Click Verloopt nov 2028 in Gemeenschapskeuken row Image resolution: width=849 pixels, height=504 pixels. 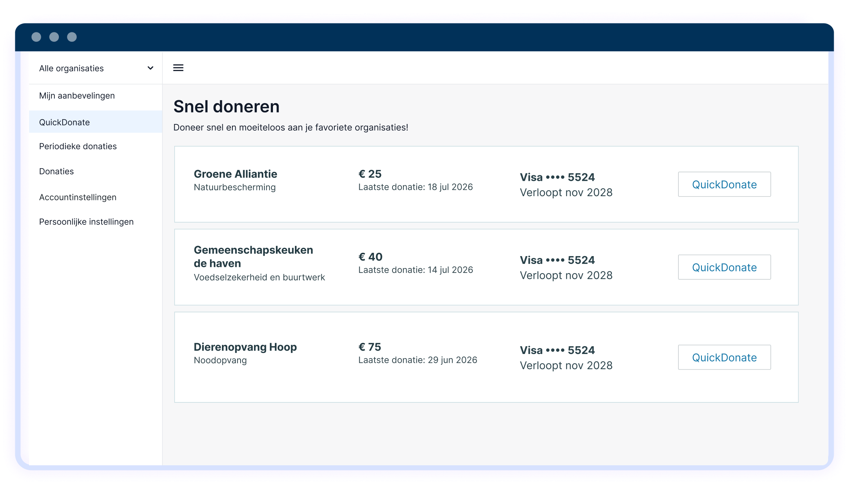tap(566, 275)
